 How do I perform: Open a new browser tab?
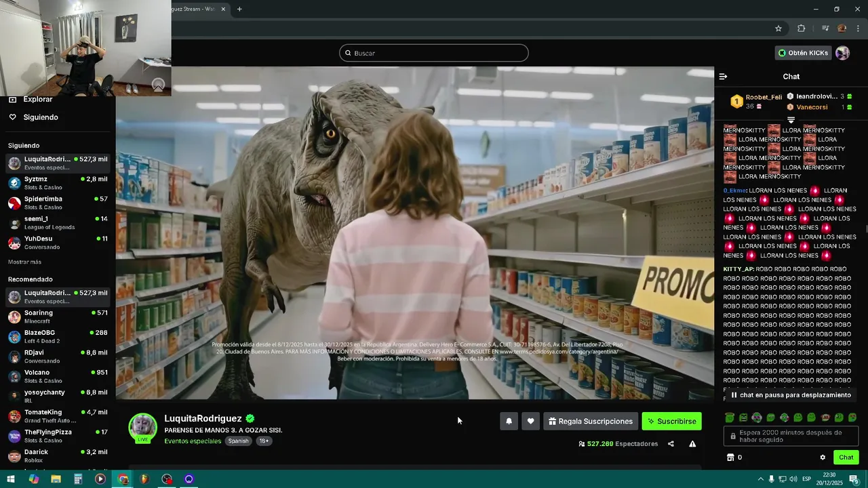[x=239, y=9]
